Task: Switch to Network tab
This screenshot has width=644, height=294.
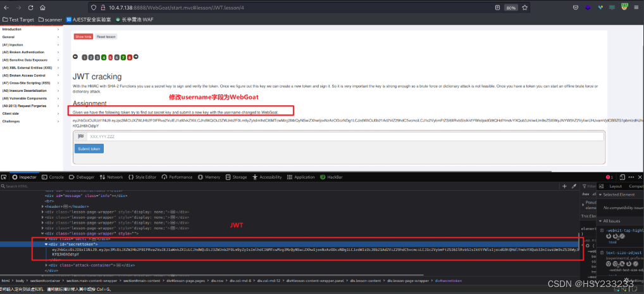Action: 111,177
